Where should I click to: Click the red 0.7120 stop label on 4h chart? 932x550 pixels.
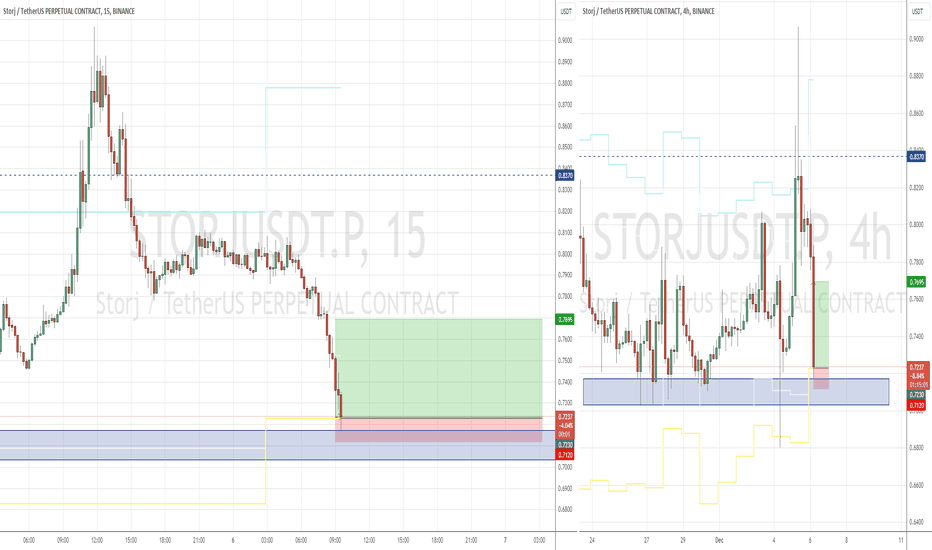[x=917, y=406]
